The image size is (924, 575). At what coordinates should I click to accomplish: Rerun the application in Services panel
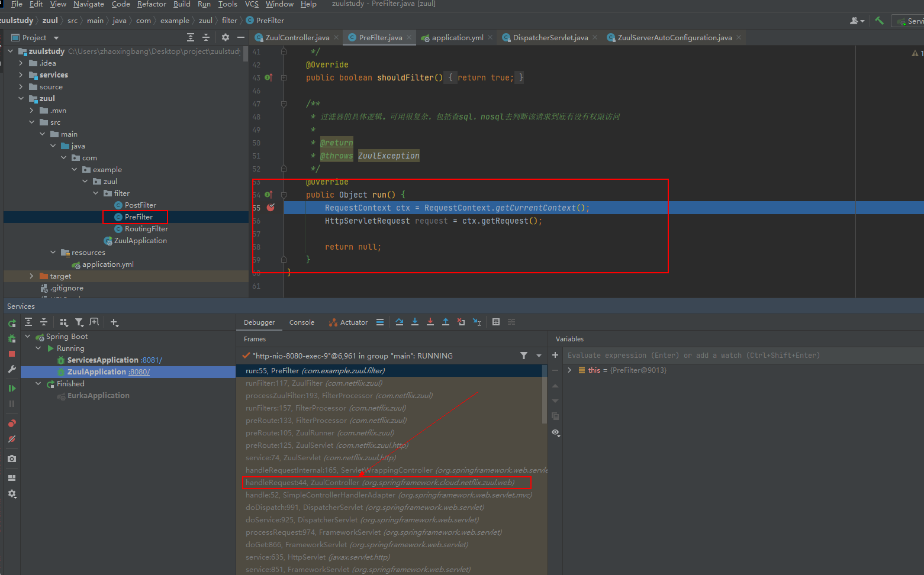(x=12, y=323)
